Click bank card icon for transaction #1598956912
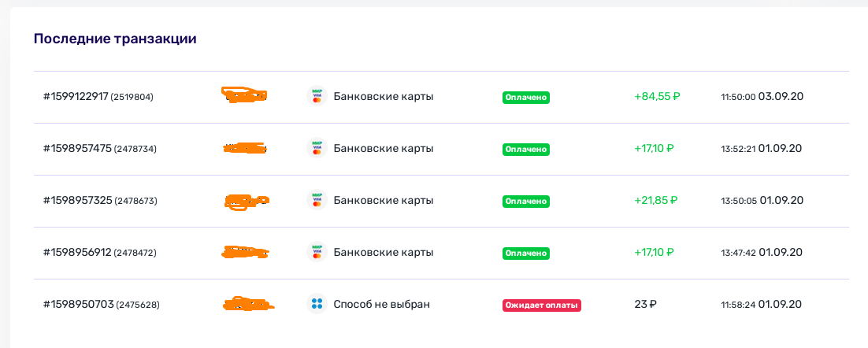Image resolution: width=868 pixels, height=348 pixels. [317, 253]
